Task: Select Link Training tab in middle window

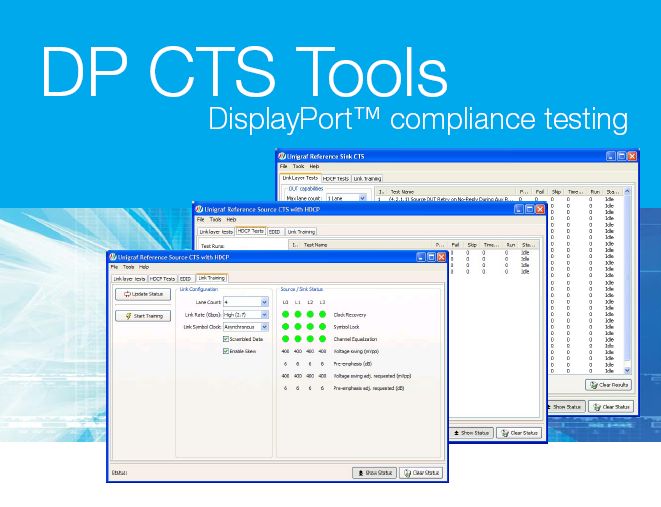Action: [x=301, y=232]
